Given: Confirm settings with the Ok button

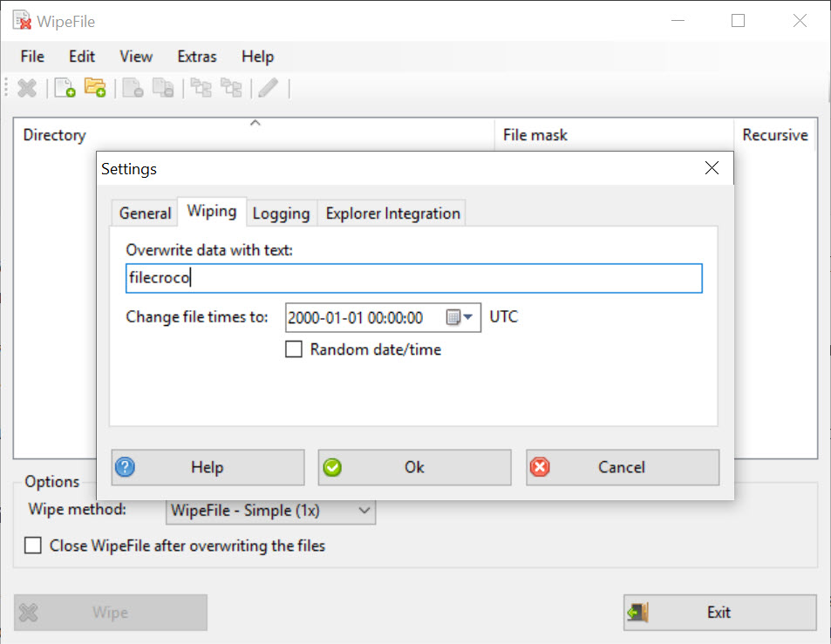Looking at the screenshot, I should tap(414, 467).
